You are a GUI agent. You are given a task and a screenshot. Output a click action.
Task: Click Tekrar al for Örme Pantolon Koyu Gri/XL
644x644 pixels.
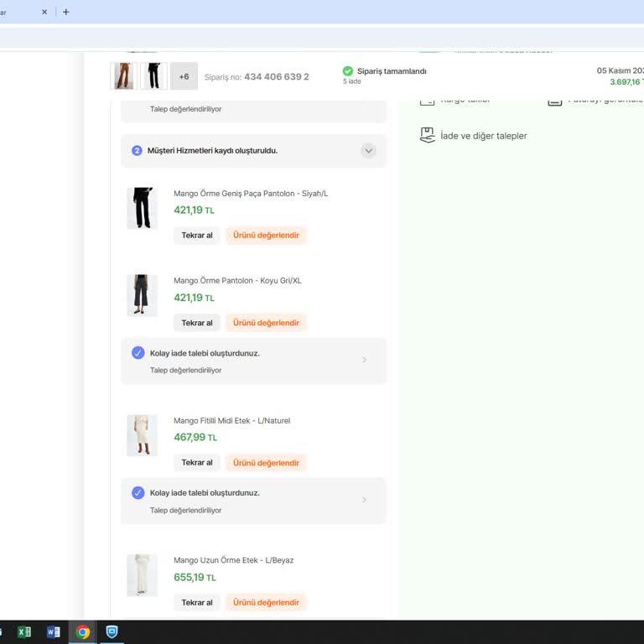pyautogui.click(x=197, y=323)
